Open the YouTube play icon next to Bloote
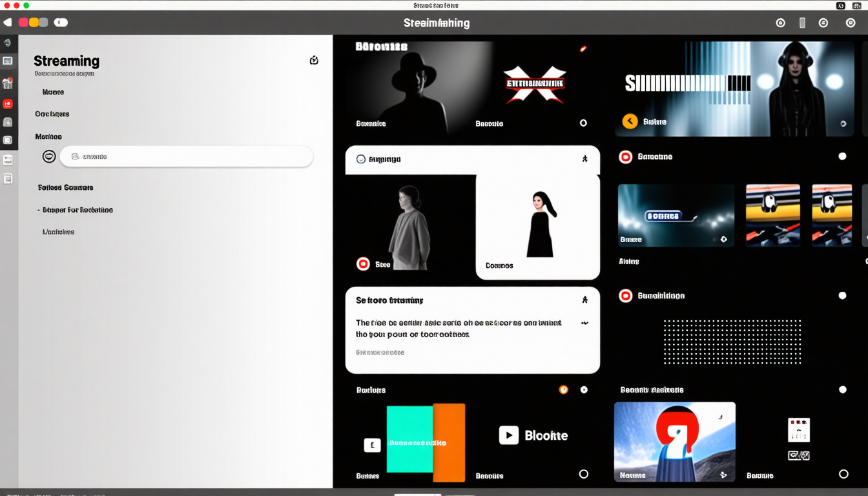 point(508,435)
